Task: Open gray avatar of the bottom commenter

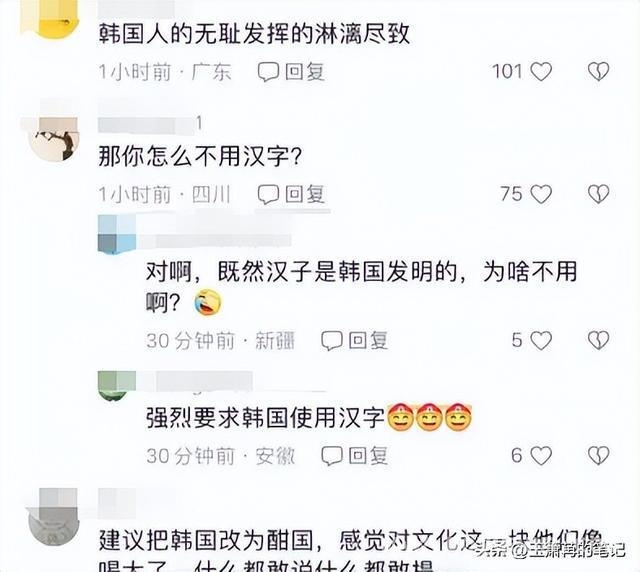Action: (x=53, y=518)
